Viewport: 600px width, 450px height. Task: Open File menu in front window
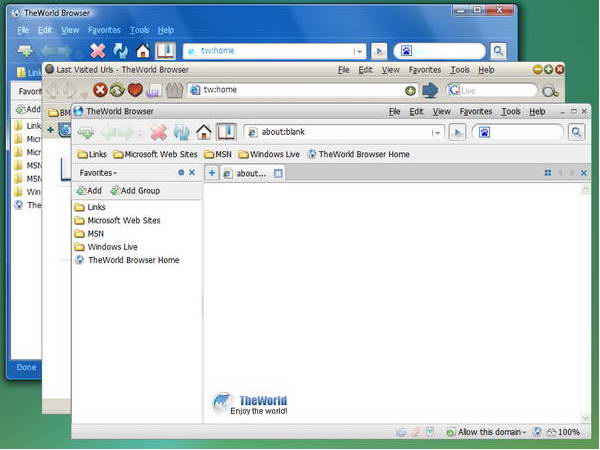[x=395, y=111]
